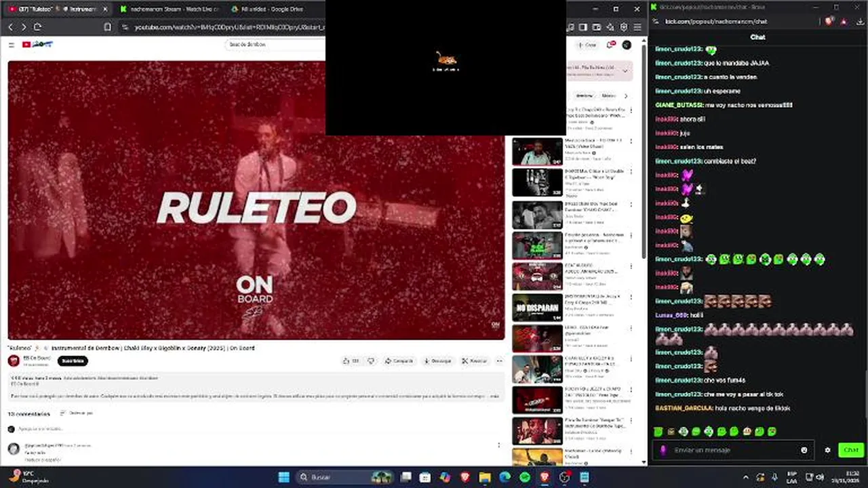Click the green Chat send button
This screenshot has height=488, width=868.
(850, 450)
